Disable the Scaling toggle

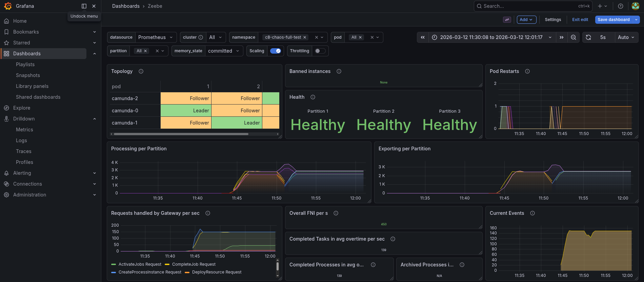click(x=275, y=51)
